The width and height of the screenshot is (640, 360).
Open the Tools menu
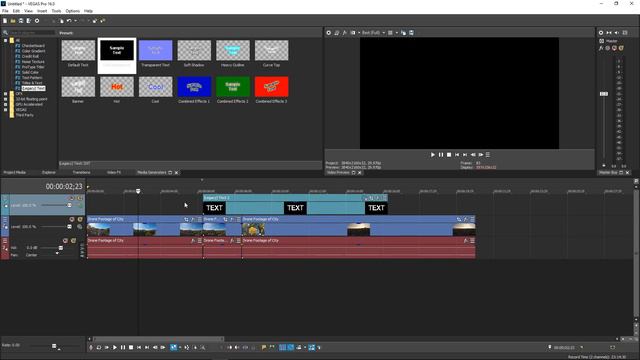56,11
